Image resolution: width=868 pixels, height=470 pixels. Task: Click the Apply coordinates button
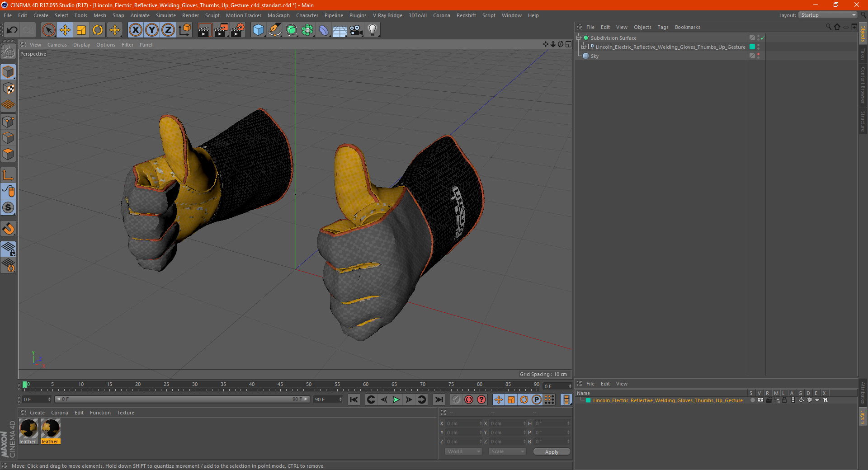552,451
